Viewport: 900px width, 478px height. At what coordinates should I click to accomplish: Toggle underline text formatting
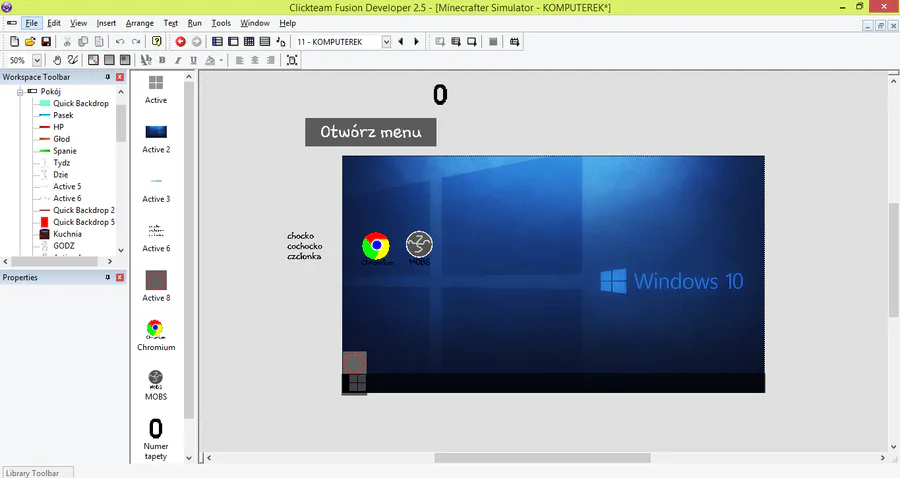point(193,60)
